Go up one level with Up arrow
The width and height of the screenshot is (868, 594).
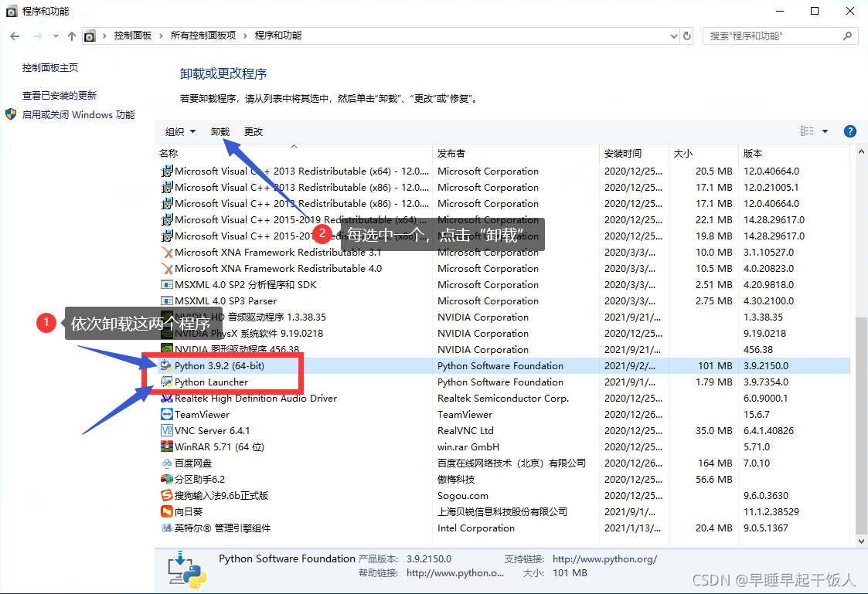point(71,36)
